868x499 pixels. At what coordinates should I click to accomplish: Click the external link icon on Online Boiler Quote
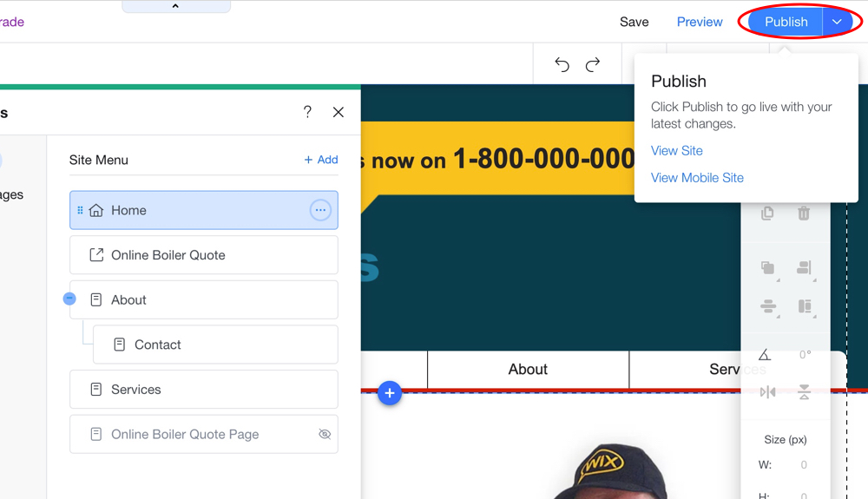(96, 255)
